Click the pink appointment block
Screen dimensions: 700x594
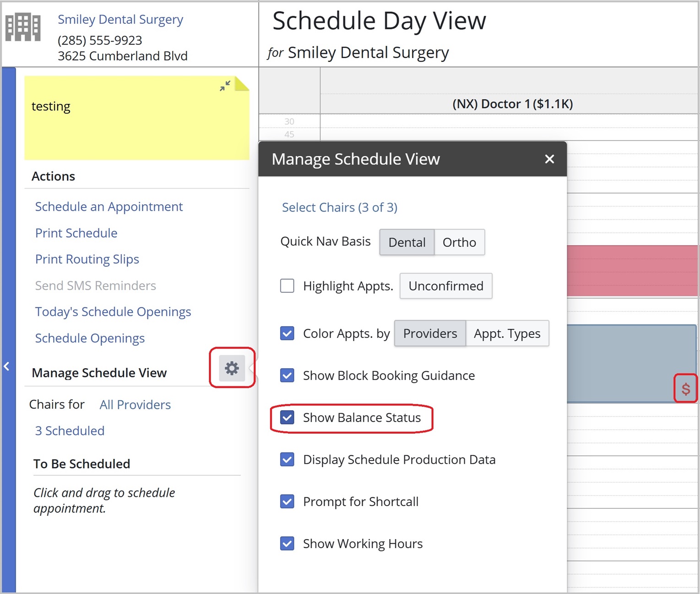(x=632, y=271)
